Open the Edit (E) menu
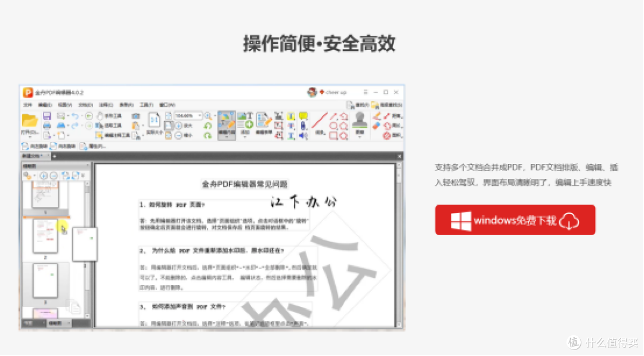644x356 pixels. pyautogui.click(x=45, y=105)
